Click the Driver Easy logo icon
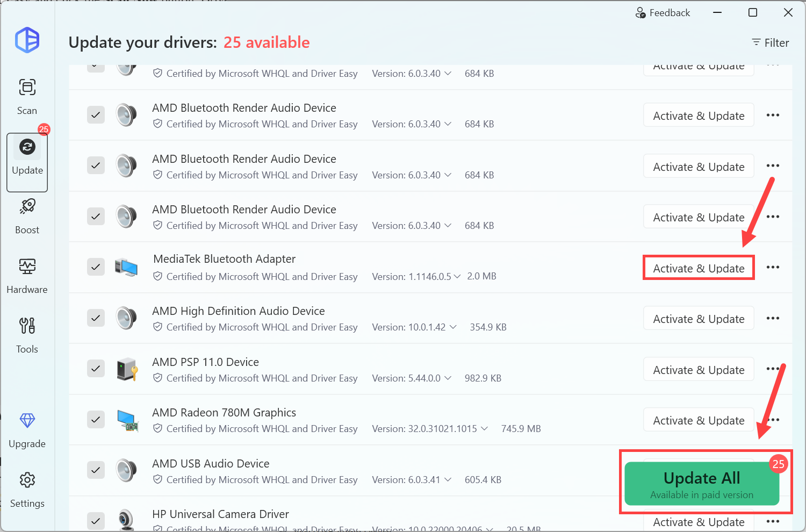This screenshot has width=806, height=532. (27, 40)
